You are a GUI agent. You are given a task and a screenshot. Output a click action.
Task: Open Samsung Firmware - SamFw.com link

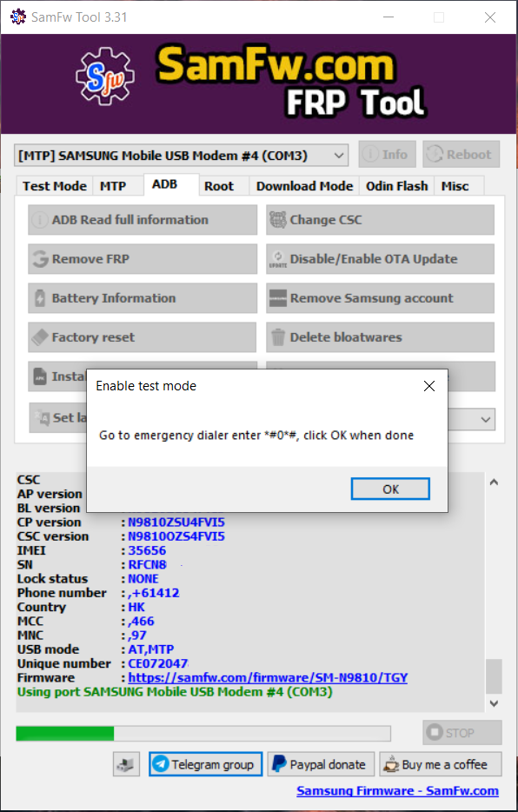[397, 791]
